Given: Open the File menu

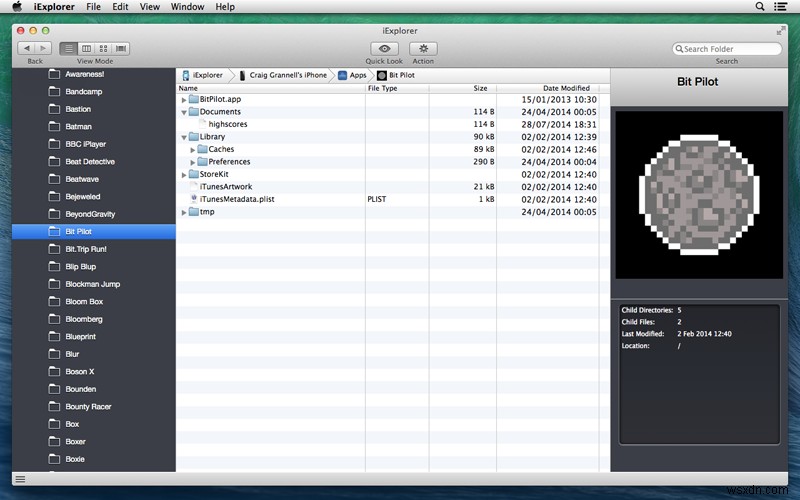Looking at the screenshot, I should (93, 7).
